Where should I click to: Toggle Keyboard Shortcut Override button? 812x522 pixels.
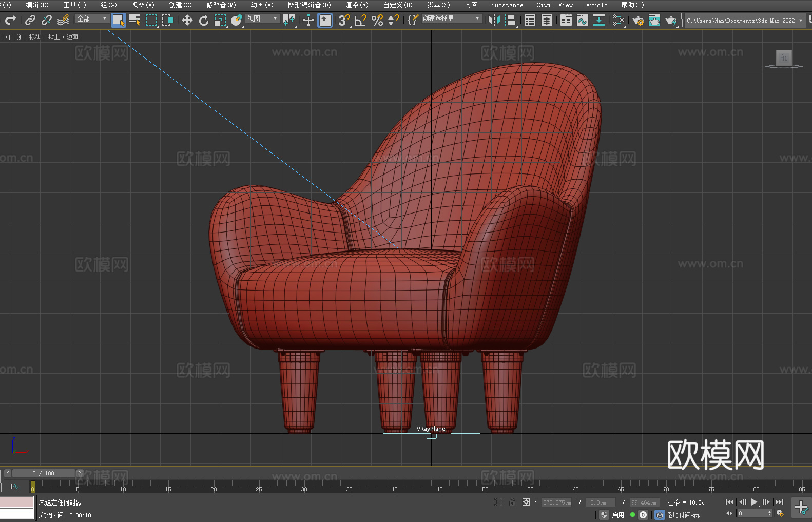click(x=325, y=20)
